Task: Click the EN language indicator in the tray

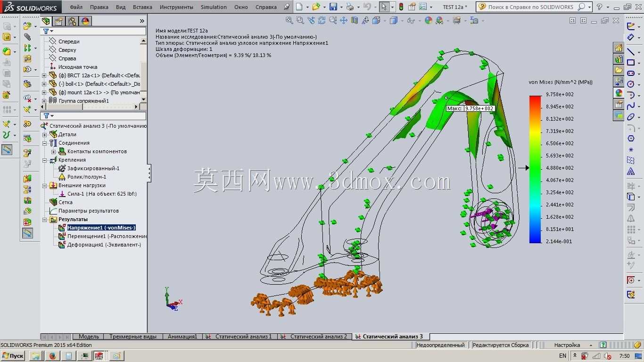Action: [562, 356]
